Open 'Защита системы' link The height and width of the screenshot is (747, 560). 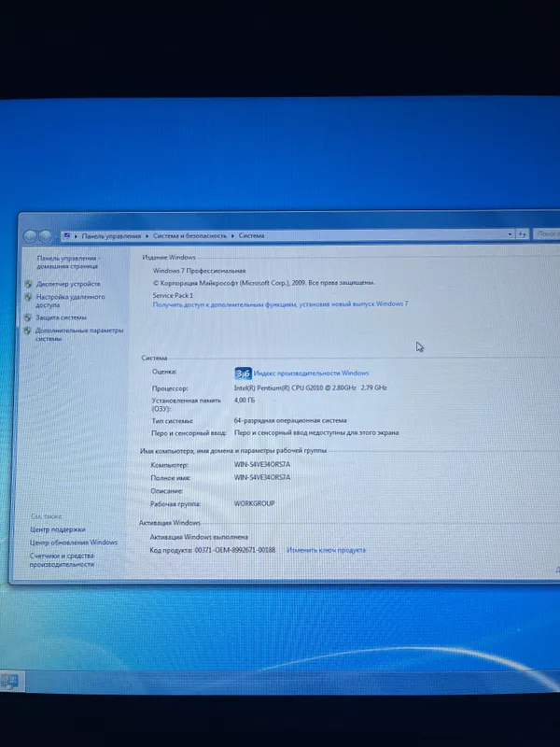[61, 317]
